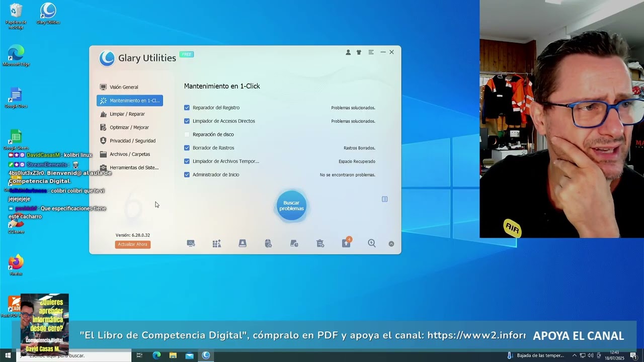Image resolution: width=644 pixels, height=362 pixels.
Task: Open Google Sheets desktop shortcut
Action: point(16,140)
